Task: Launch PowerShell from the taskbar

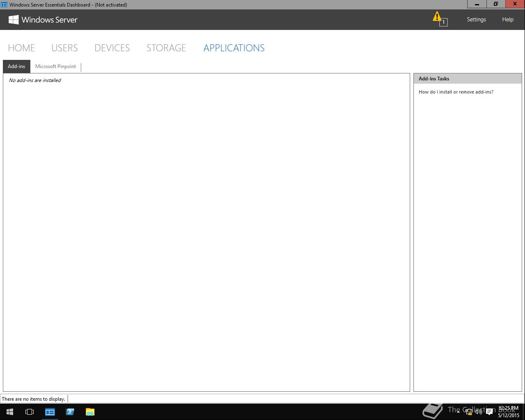Action: [x=70, y=412]
